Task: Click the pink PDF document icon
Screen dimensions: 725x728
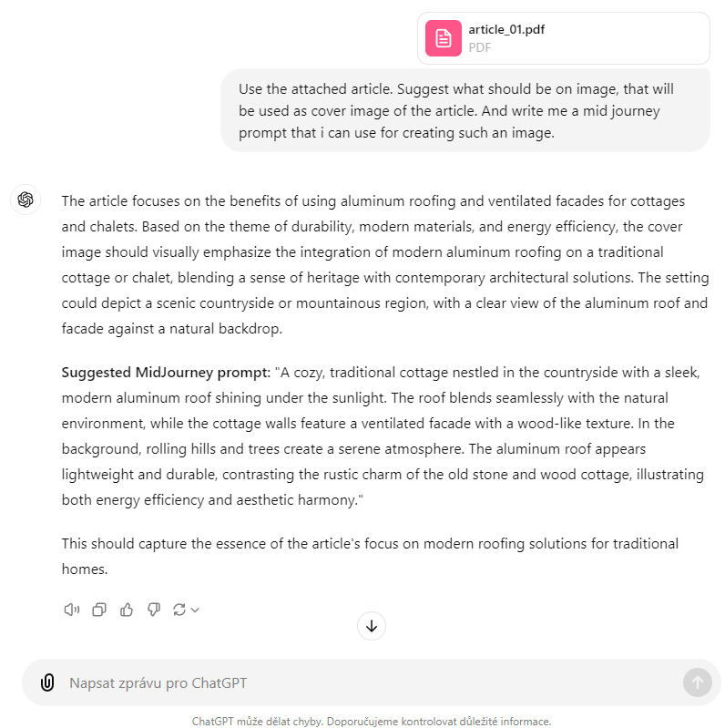Action: [444, 38]
